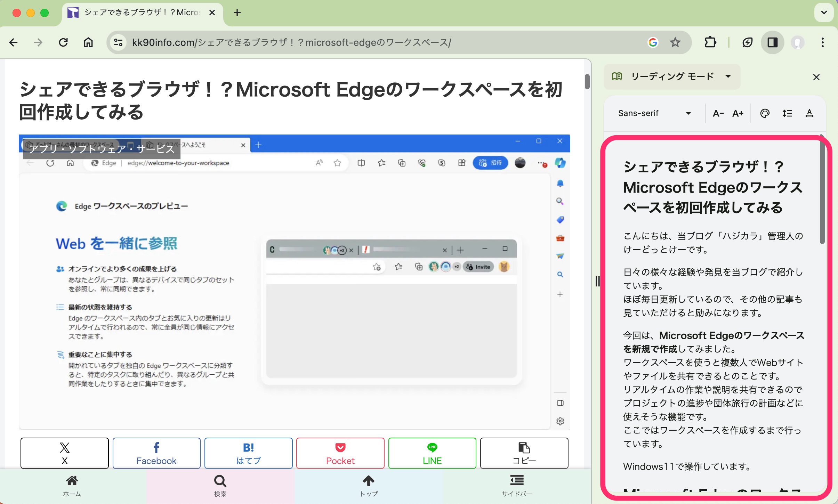Click the text Windows11で操作しています。

[687, 466]
